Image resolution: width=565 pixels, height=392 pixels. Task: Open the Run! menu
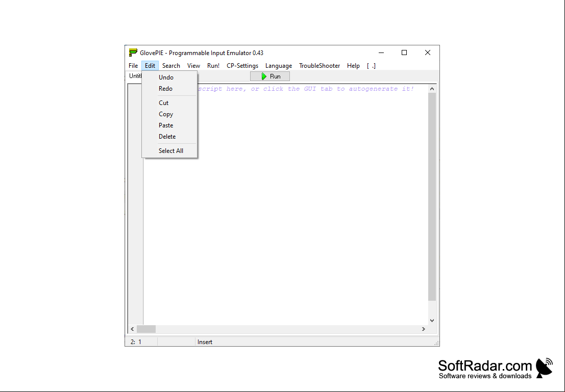point(213,66)
